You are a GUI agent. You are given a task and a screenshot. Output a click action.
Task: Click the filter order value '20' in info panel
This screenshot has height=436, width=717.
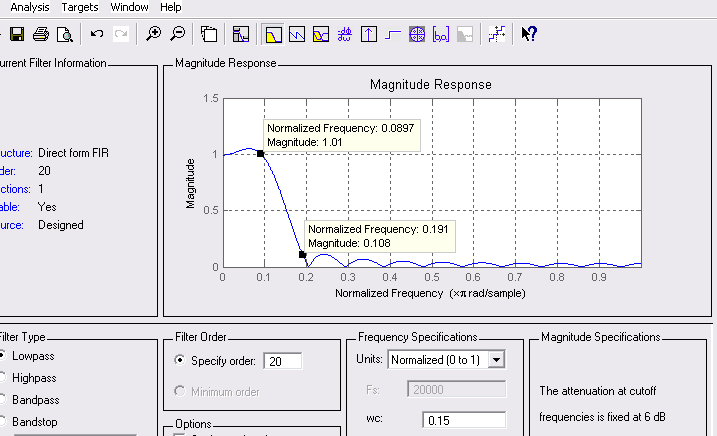(x=44, y=171)
